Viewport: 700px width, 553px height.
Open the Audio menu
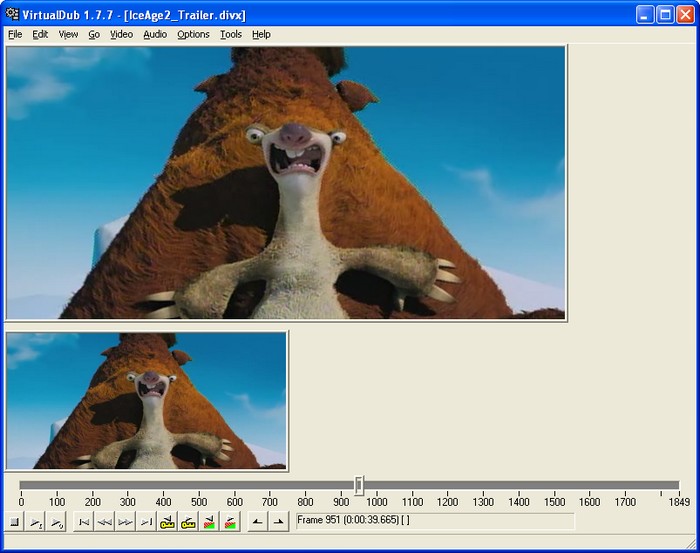click(155, 34)
